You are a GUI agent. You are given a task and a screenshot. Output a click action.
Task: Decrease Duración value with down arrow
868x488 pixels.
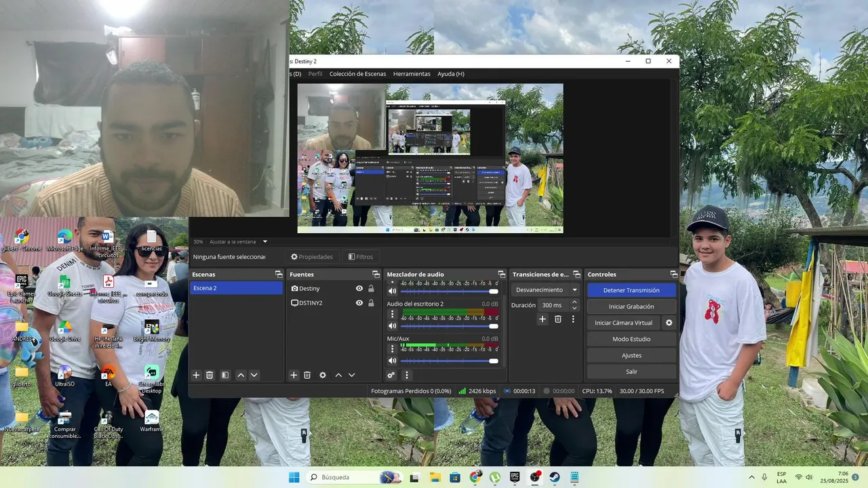click(574, 308)
